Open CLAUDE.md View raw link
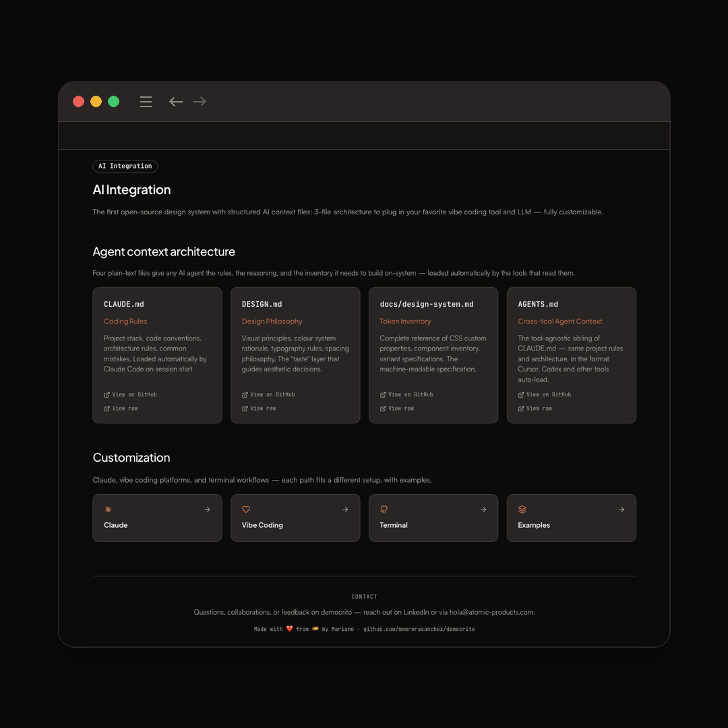 121,408
